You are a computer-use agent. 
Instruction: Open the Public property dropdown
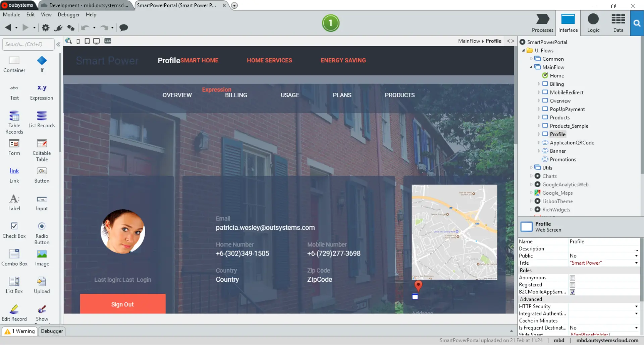click(x=636, y=256)
